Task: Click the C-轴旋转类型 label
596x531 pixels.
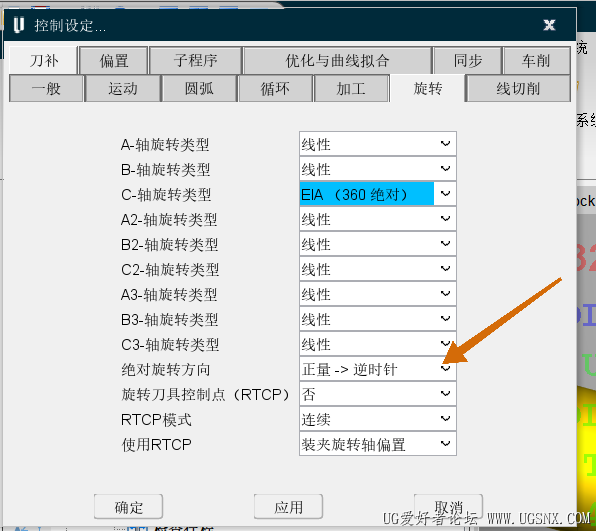Action: (166, 195)
